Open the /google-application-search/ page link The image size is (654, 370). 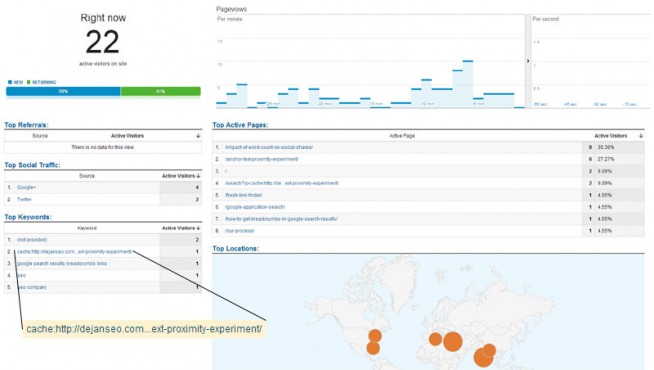[255, 207]
